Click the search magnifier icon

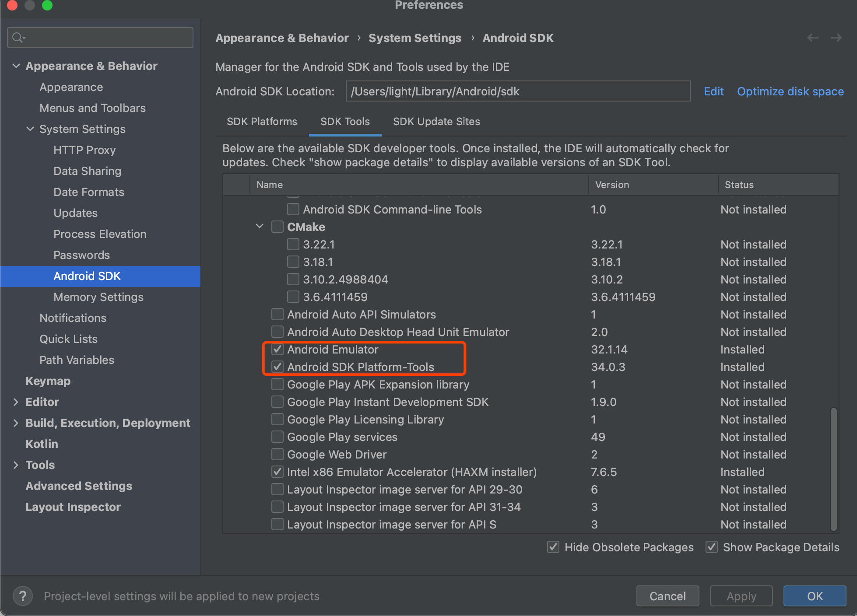pyautogui.click(x=18, y=38)
